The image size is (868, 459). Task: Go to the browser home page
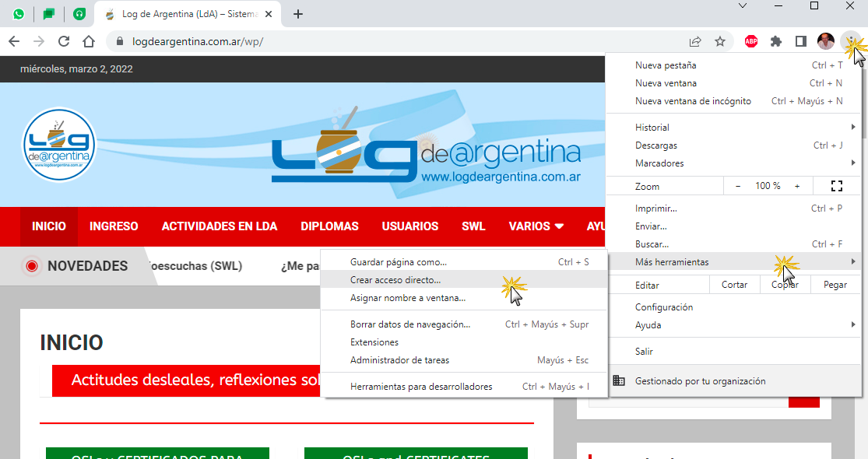point(89,41)
